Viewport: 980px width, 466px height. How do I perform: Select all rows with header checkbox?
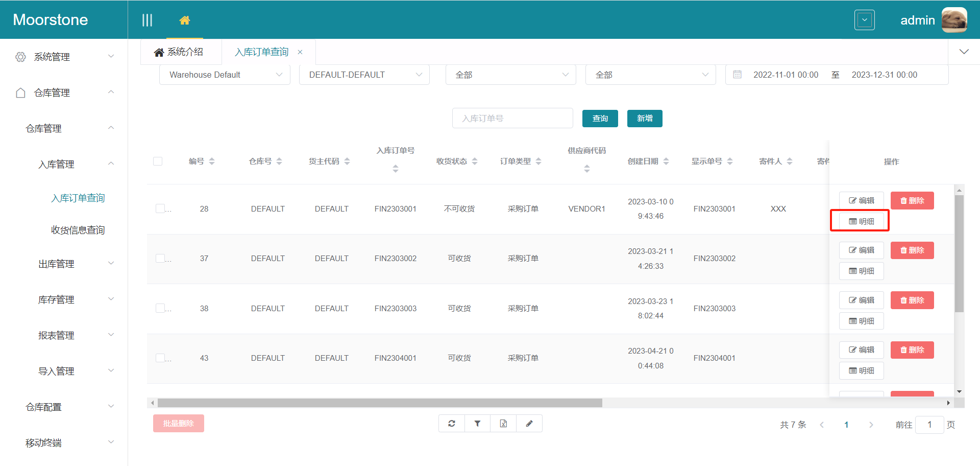[x=158, y=161]
